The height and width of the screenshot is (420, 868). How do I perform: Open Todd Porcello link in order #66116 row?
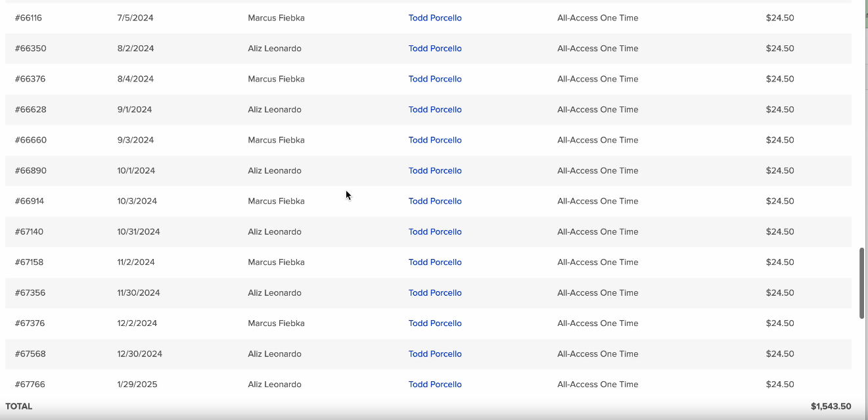click(x=435, y=18)
